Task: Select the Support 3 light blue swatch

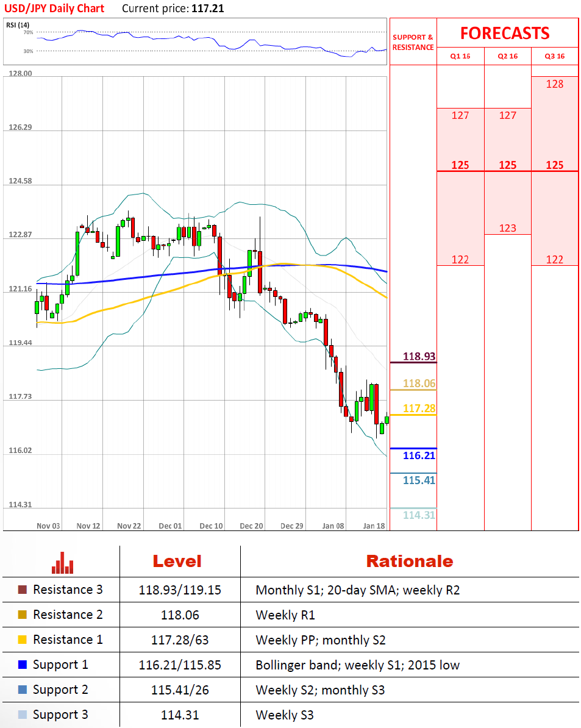Action: 23,715
